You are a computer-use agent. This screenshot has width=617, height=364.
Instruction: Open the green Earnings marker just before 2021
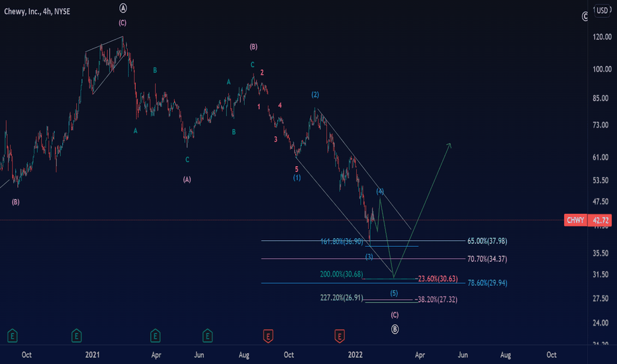tap(76, 336)
